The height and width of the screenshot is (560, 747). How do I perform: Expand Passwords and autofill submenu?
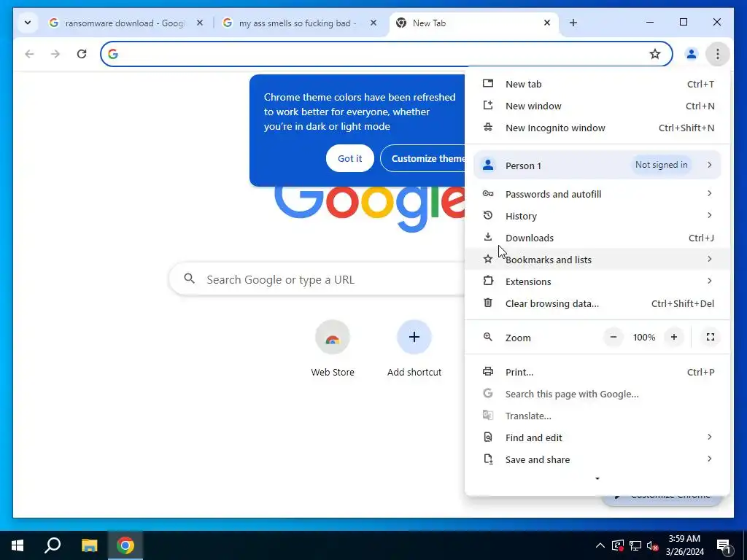[597, 194]
